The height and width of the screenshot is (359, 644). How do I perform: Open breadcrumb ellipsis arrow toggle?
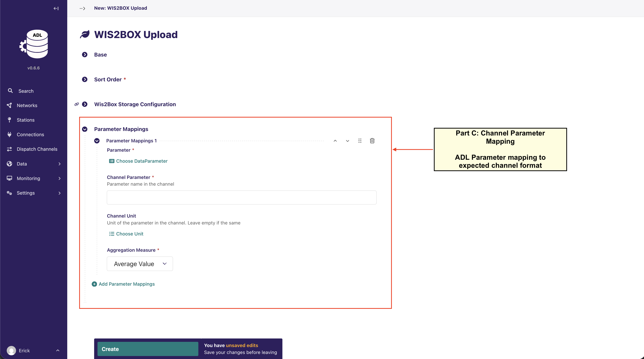tap(83, 8)
